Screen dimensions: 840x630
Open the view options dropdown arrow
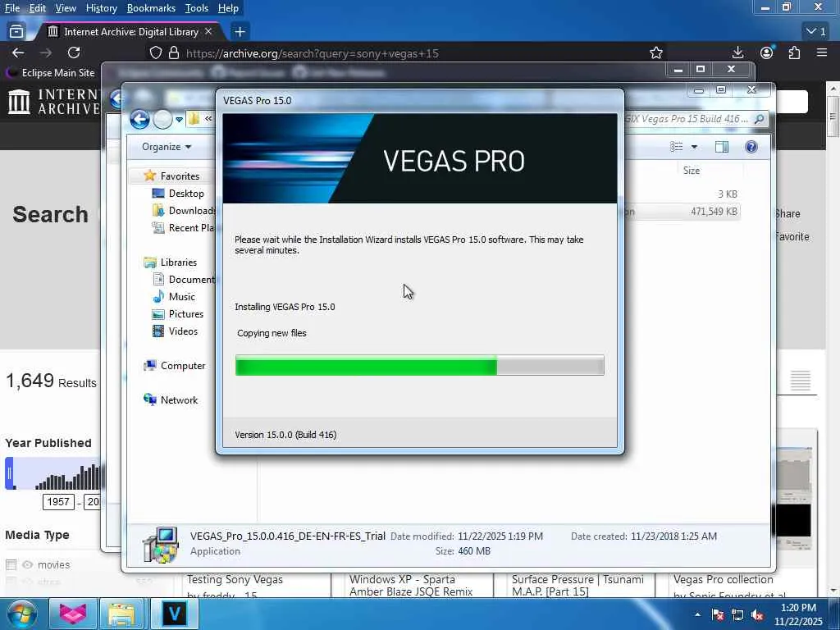tap(694, 147)
